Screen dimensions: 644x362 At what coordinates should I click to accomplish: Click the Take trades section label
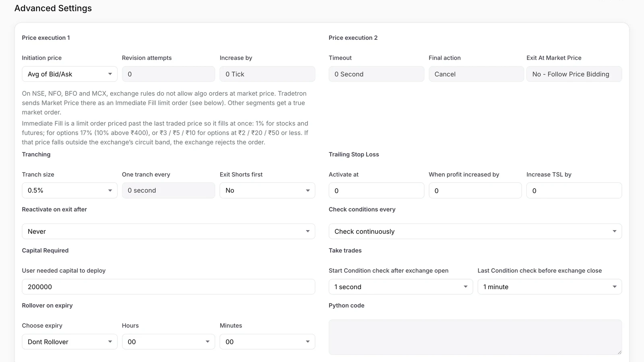345,251
